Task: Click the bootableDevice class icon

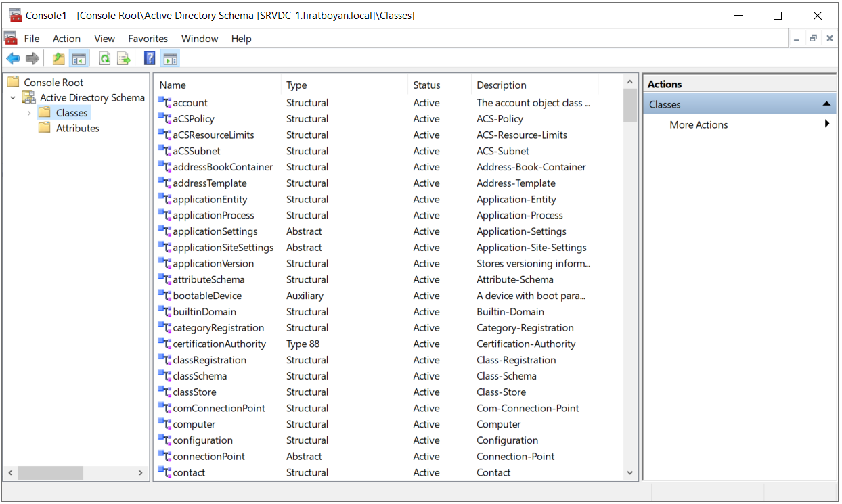Action: pyautogui.click(x=164, y=296)
